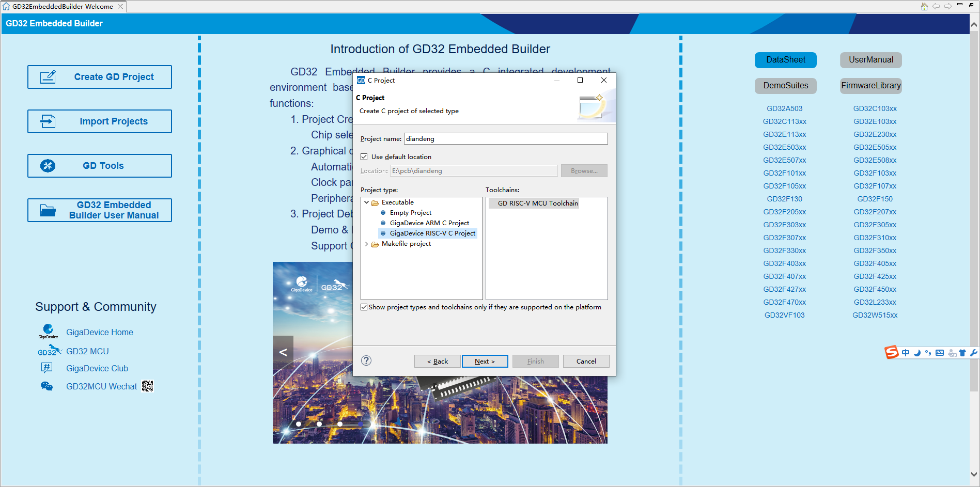Viewport: 980px width, 487px height.
Task: Select the DemoSuites tab
Action: coord(786,86)
